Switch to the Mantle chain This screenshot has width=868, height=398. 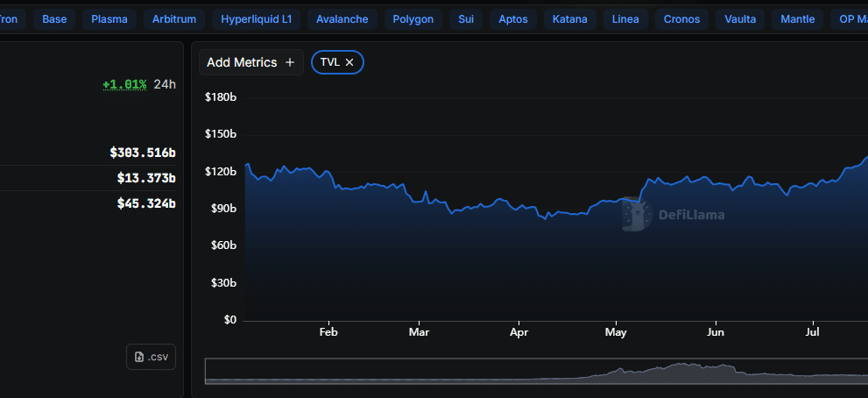pos(798,18)
